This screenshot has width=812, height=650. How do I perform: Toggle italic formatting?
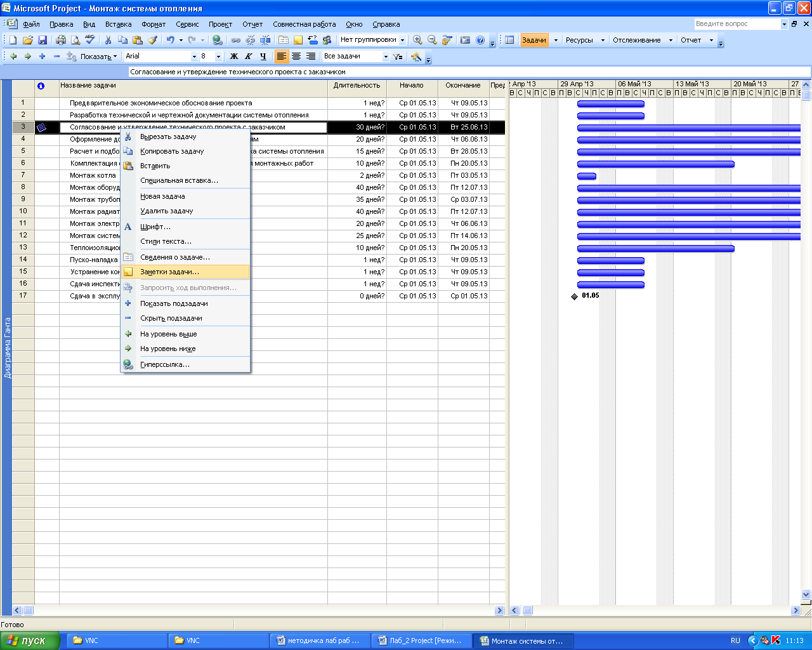pyautogui.click(x=249, y=56)
